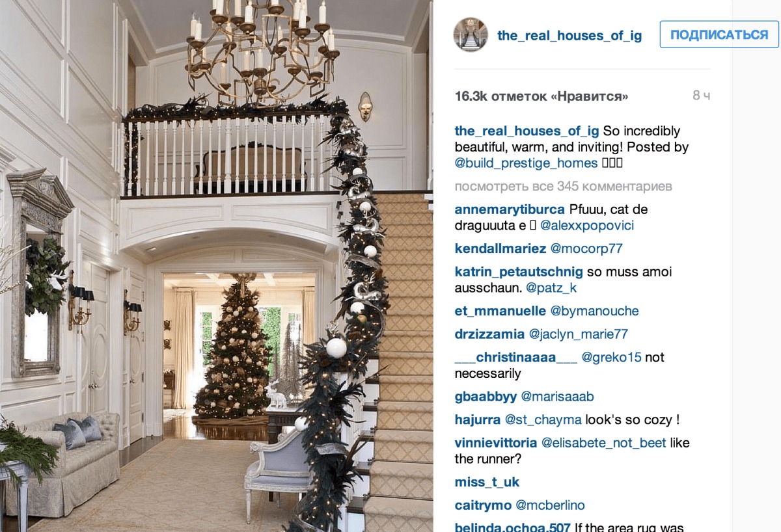The height and width of the screenshot is (532, 781).
Task: Open annemarytiburca commenter profile
Action: click(510, 210)
